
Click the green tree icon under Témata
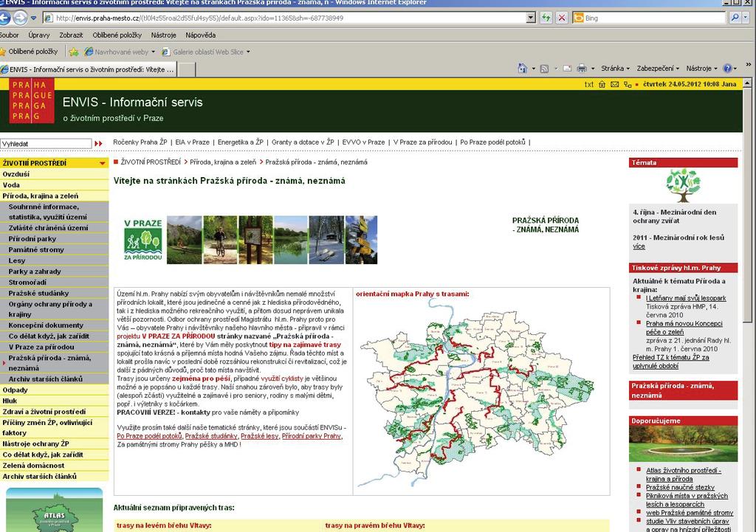point(683,185)
